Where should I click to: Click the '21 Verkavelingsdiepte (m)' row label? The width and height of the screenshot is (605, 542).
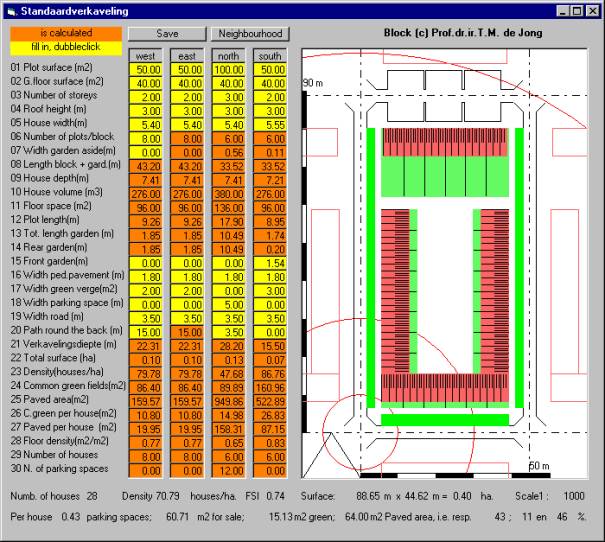pyautogui.click(x=64, y=344)
